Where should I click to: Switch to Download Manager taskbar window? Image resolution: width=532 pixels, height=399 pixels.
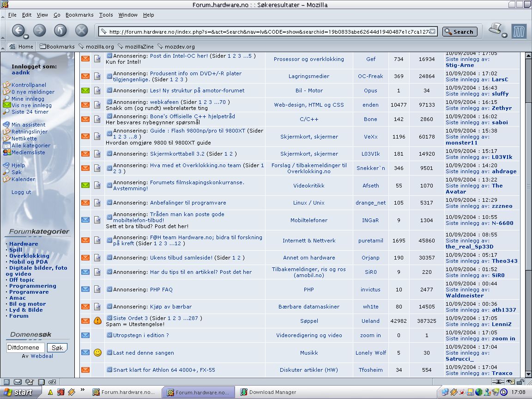(268, 392)
